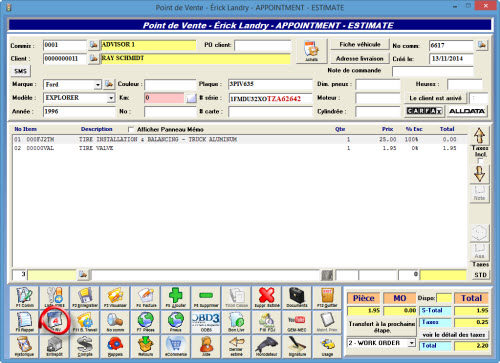Click the F4 Facture invoice icon
Viewport: 500px width, 363px height.
[146, 297]
